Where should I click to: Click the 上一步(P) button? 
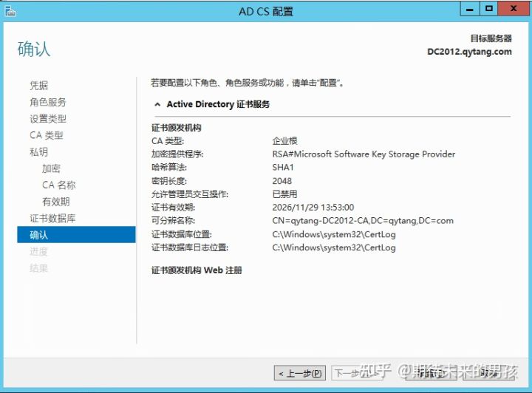click(x=300, y=373)
